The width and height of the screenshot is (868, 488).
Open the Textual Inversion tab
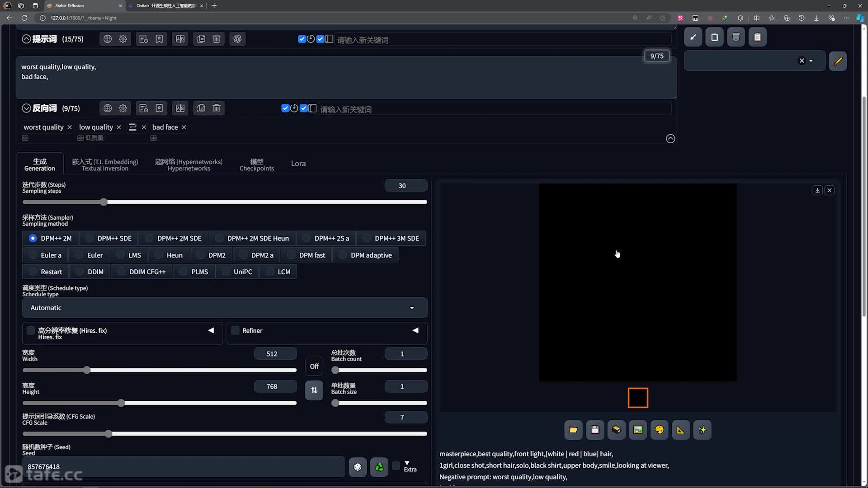105,164
